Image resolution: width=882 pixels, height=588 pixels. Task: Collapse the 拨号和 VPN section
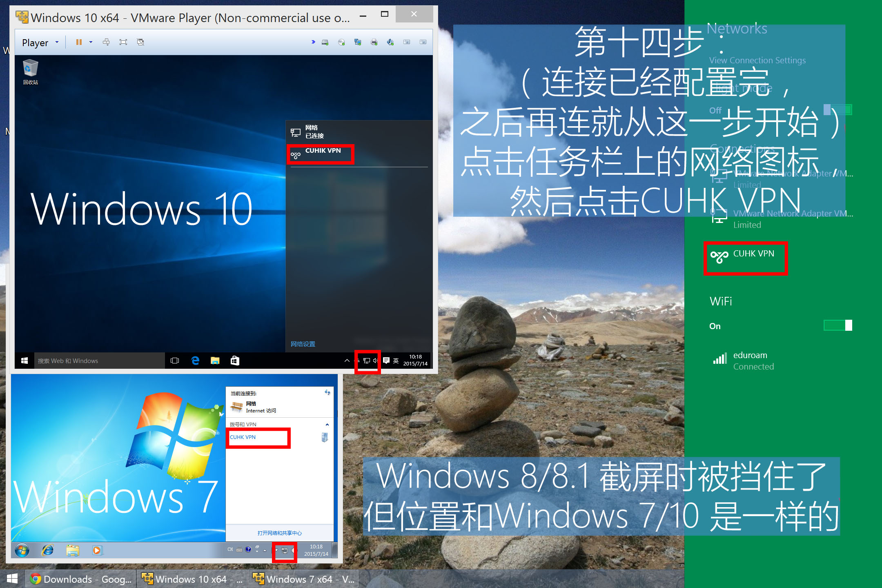click(x=327, y=425)
